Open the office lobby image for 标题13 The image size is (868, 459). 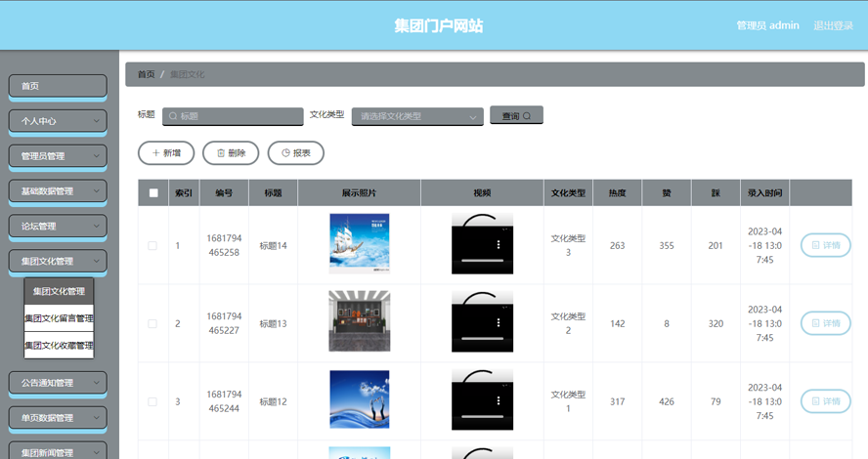(x=360, y=321)
